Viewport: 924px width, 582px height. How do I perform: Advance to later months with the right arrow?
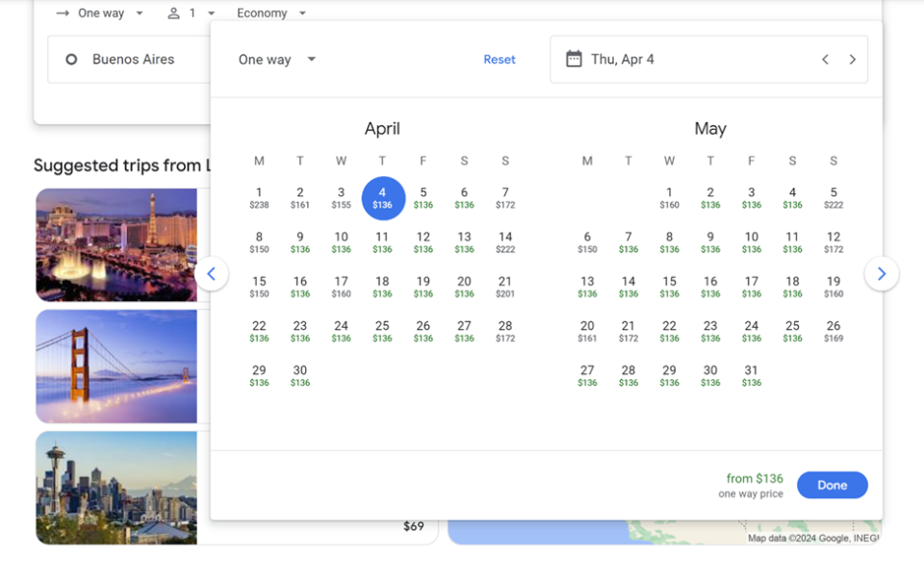click(x=882, y=273)
